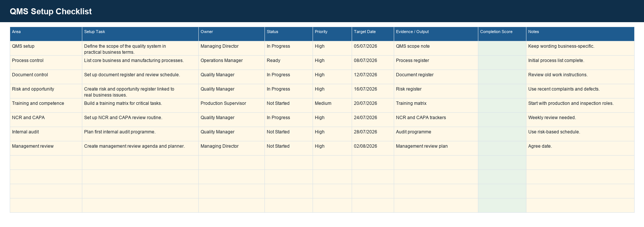Click the Audit programme evidence cell
644x227 pixels.
[x=436, y=134]
